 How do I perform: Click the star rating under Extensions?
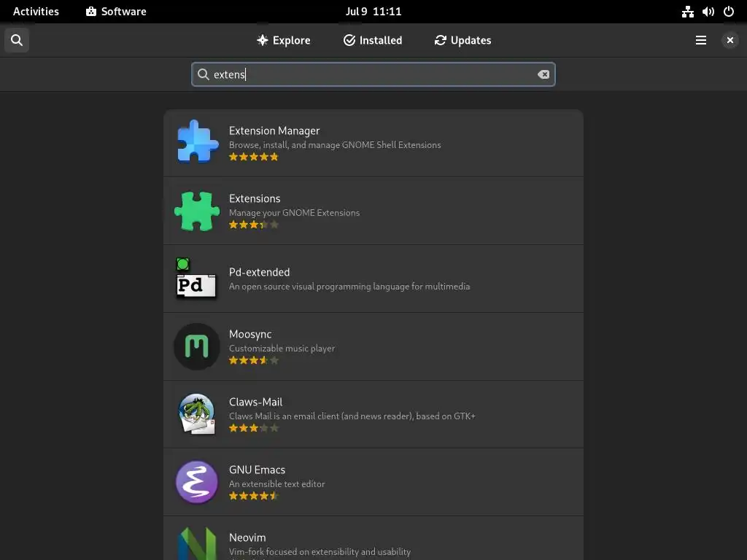[253, 225]
